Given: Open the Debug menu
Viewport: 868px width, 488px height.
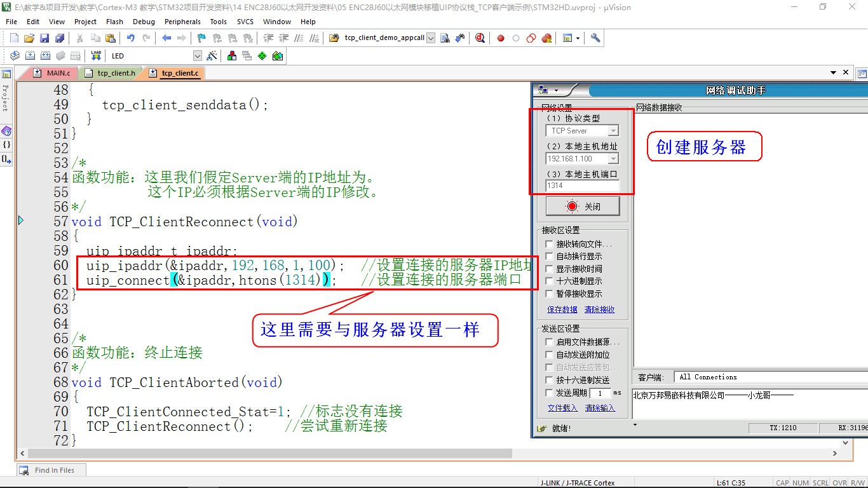Looking at the screenshot, I should (144, 22).
